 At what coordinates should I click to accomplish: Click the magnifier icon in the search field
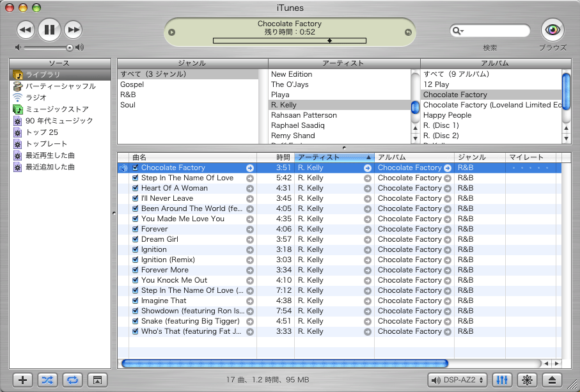point(458,31)
